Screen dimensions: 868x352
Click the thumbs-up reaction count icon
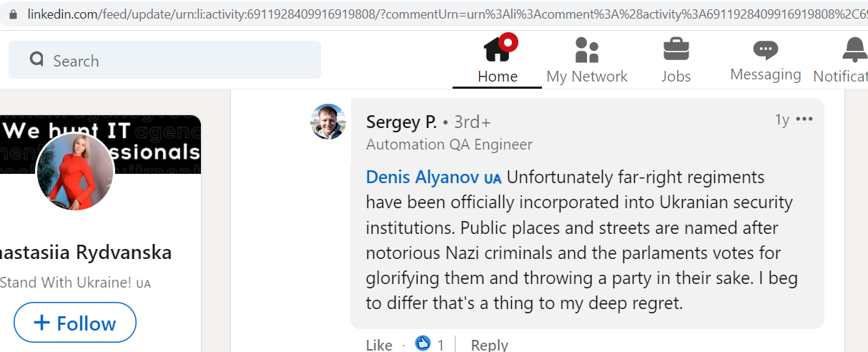point(423,343)
